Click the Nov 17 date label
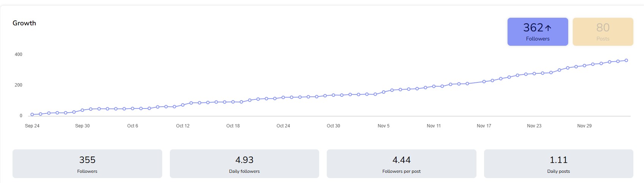 [x=484, y=126]
